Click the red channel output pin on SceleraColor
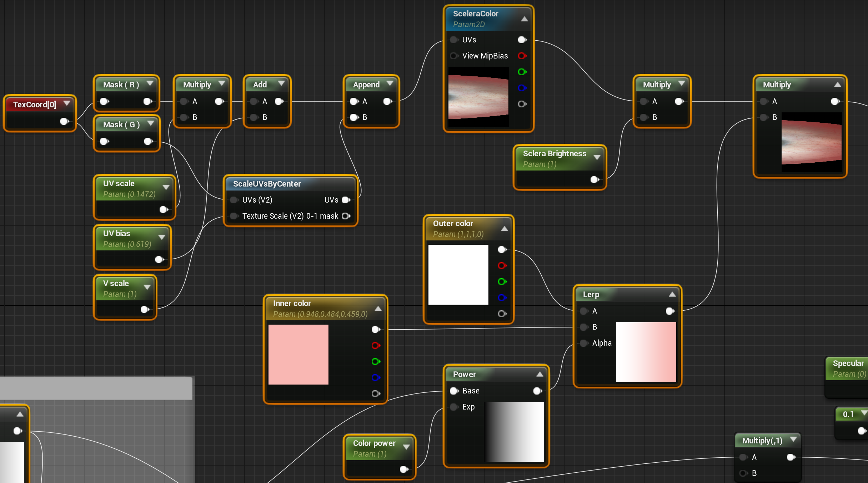This screenshot has width=868, height=483. click(x=522, y=56)
